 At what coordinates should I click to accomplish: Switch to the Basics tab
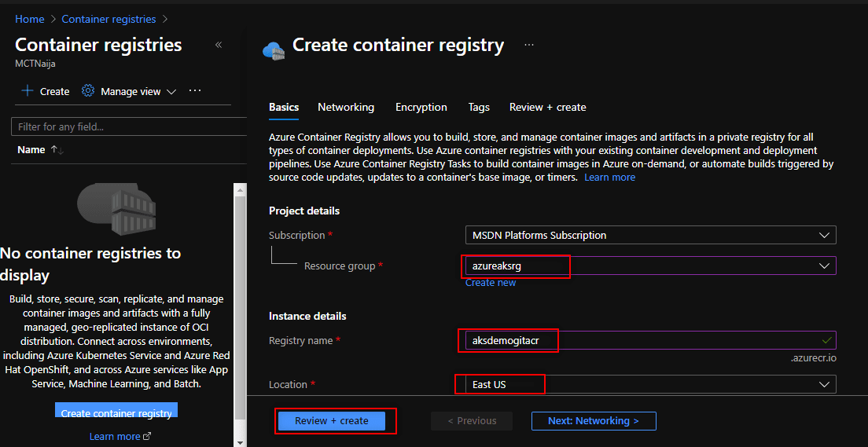coord(284,108)
